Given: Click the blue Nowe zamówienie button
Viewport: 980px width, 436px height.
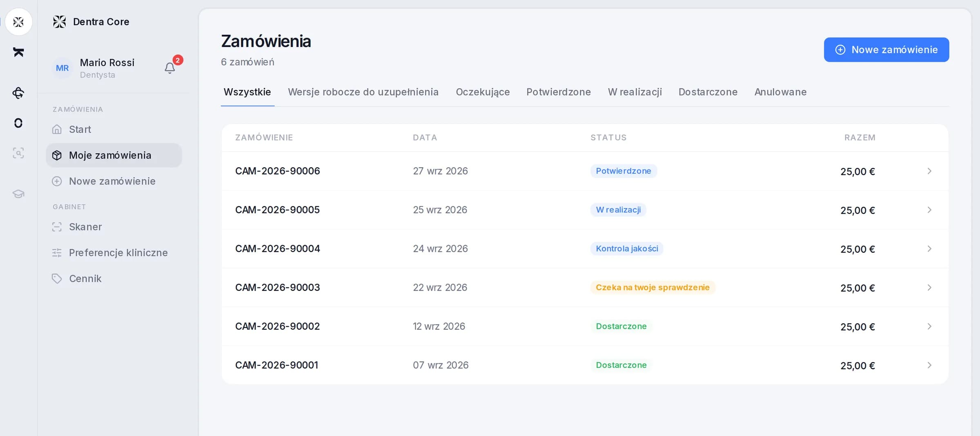Looking at the screenshot, I should pyautogui.click(x=886, y=50).
